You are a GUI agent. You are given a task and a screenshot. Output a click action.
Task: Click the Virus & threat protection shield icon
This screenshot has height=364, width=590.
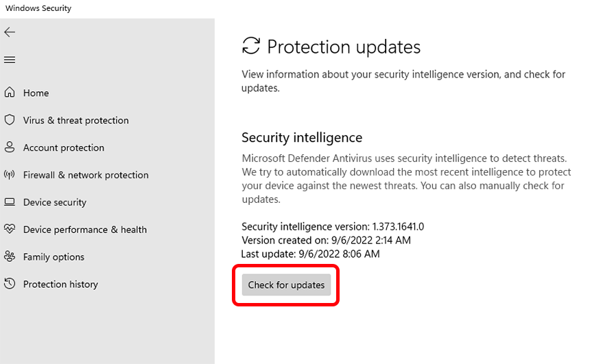click(10, 120)
